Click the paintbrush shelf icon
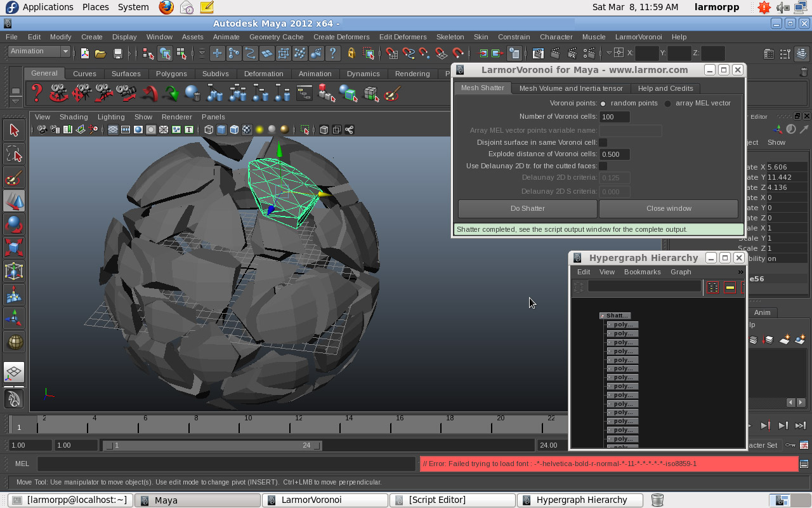Image resolution: width=812 pixels, height=508 pixels. click(x=392, y=94)
